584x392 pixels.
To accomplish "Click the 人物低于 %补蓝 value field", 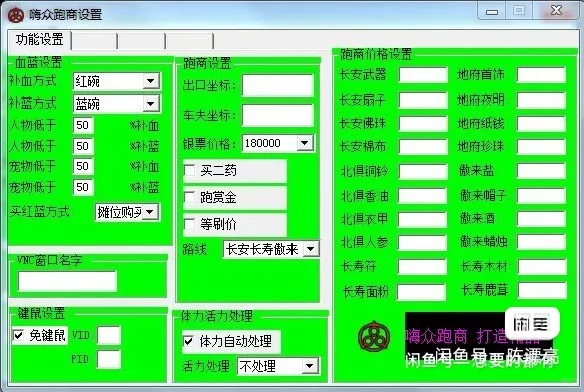I will tap(83, 146).
